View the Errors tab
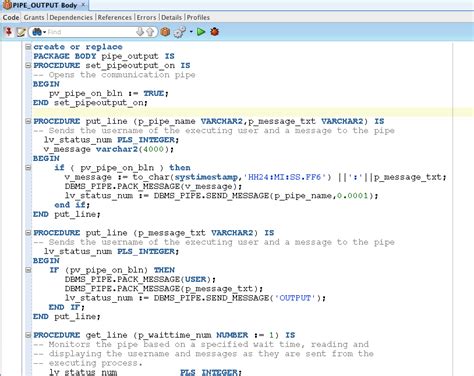This screenshot has width=474, height=376. [x=146, y=17]
